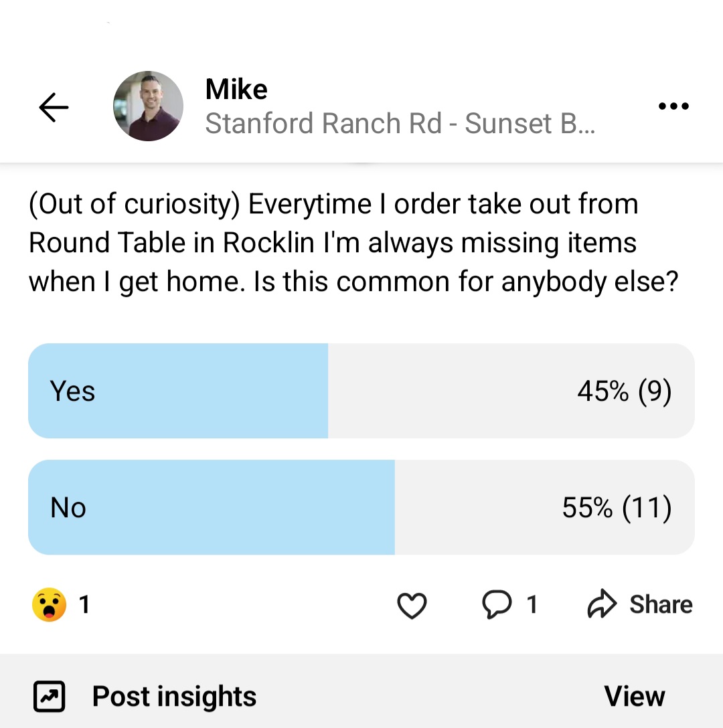Tap the comment count number
Screen dimensions: 723x728
coord(532,605)
